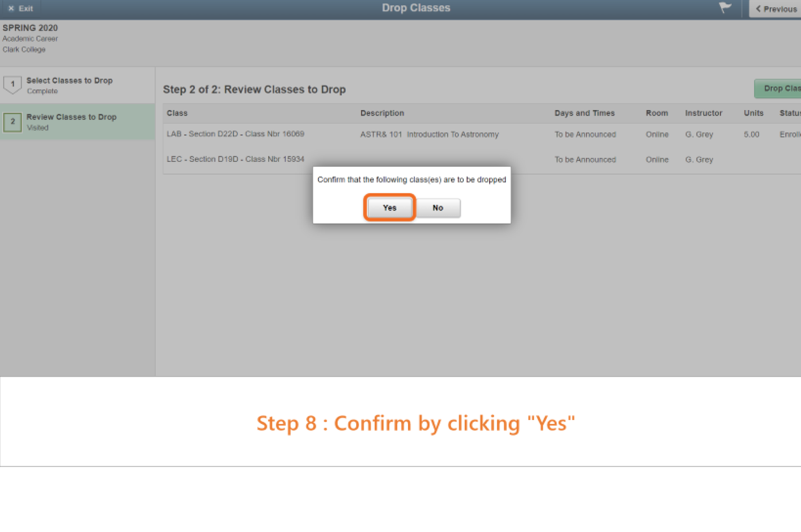The image size is (801, 532).
Task: Open Review Classes to Drop step
Action: coord(71,117)
